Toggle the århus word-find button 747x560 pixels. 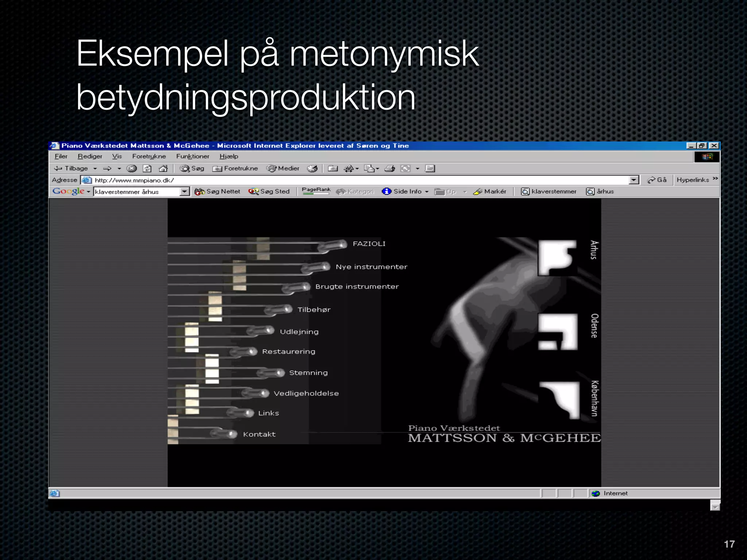[600, 191]
